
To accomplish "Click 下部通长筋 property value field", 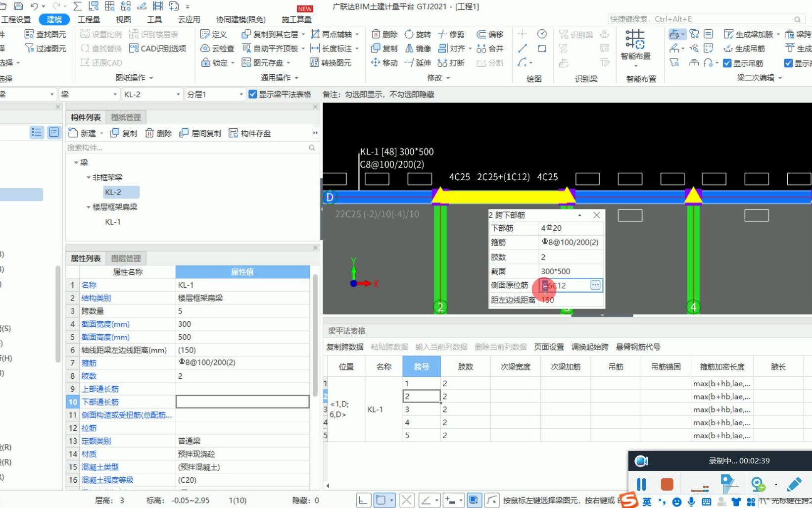I will coord(242,402).
